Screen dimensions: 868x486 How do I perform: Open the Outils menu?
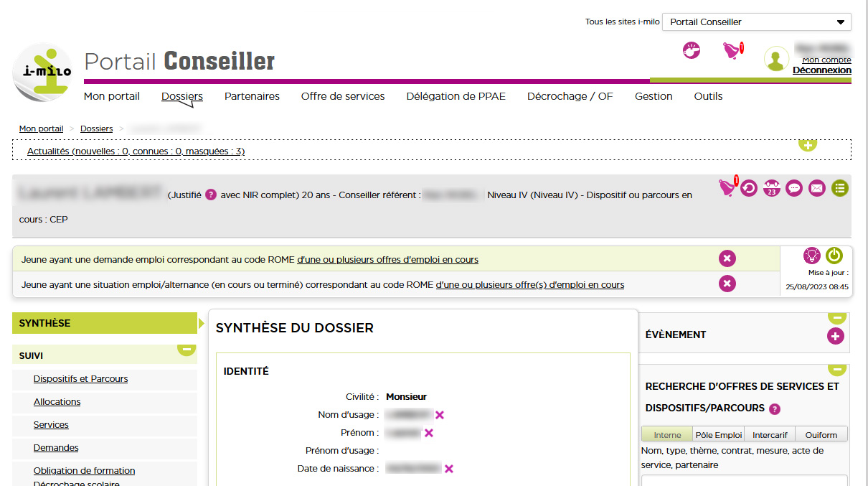click(x=708, y=96)
